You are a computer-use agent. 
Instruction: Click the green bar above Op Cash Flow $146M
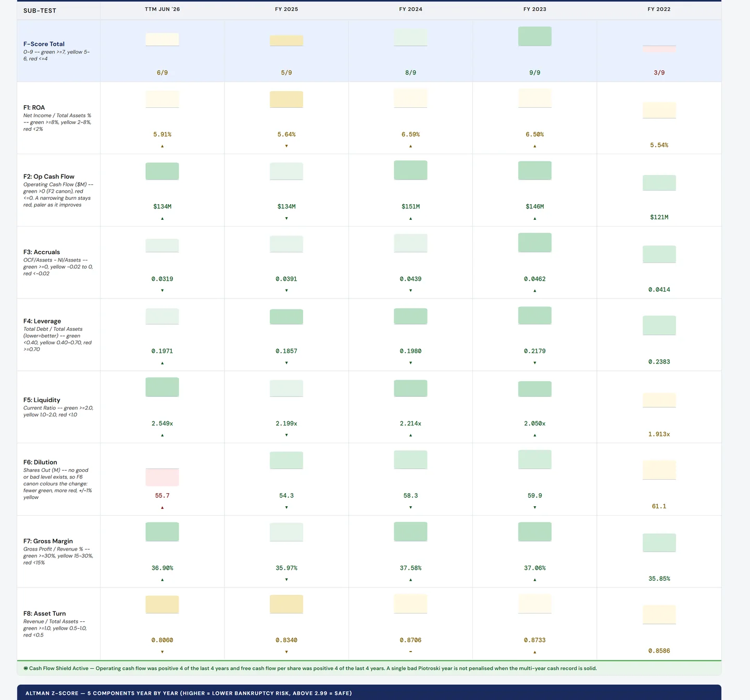[535, 171]
